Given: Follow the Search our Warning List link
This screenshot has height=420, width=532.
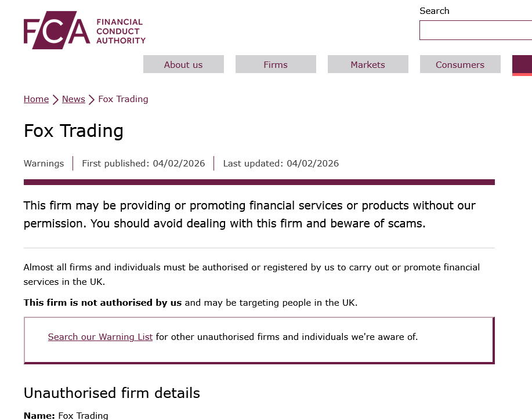Looking at the screenshot, I should (x=100, y=336).
